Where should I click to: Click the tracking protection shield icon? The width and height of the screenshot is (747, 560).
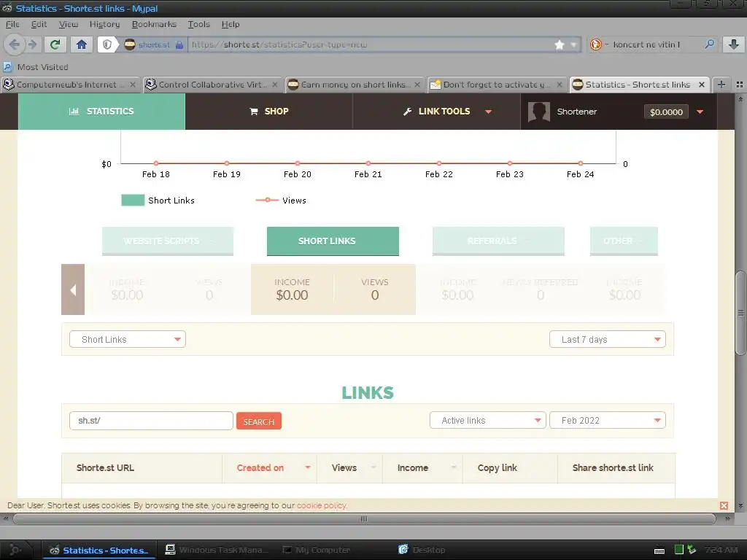tap(107, 44)
